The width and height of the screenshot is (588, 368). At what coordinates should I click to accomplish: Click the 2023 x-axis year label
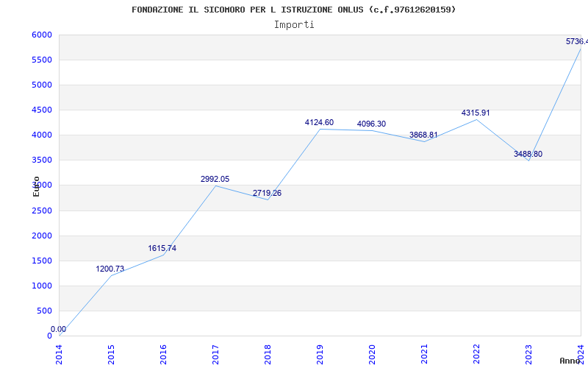(528, 355)
